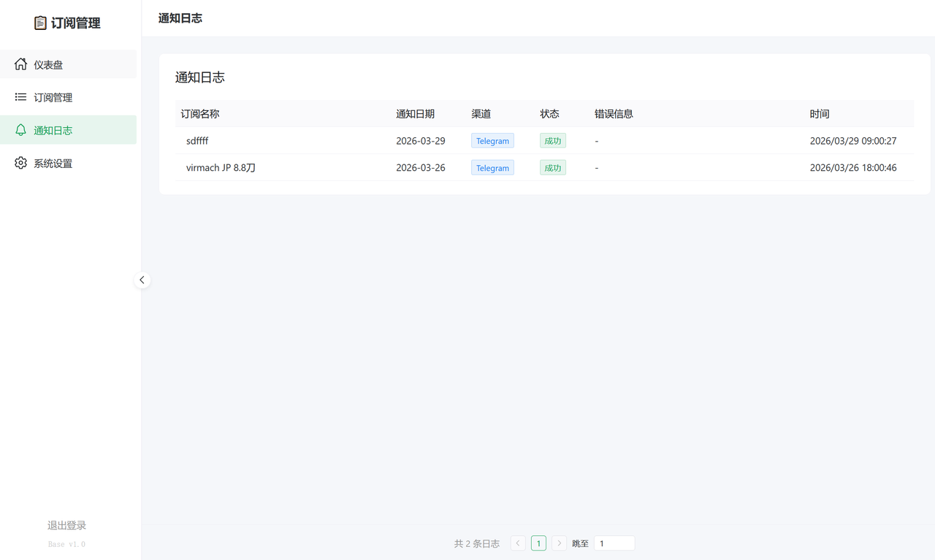Select the 通知日志 sidebar menu item
Viewport: 935px width, 560px height.
(x=68, y=130)
